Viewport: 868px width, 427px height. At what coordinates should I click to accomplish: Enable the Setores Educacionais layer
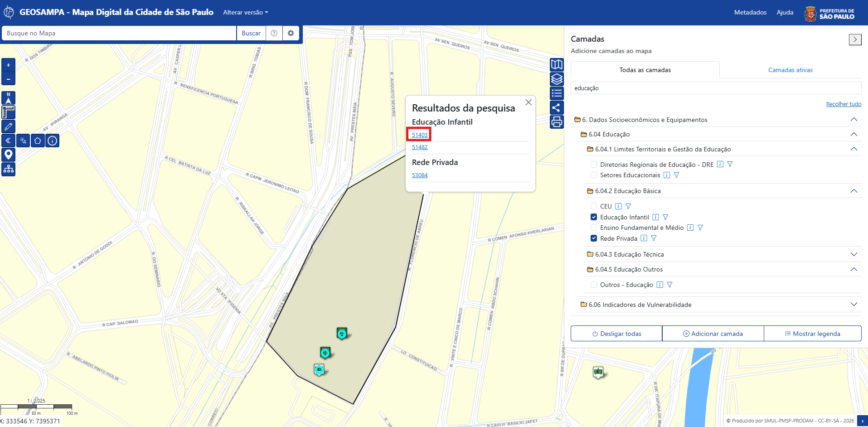[x=594, y=175]
